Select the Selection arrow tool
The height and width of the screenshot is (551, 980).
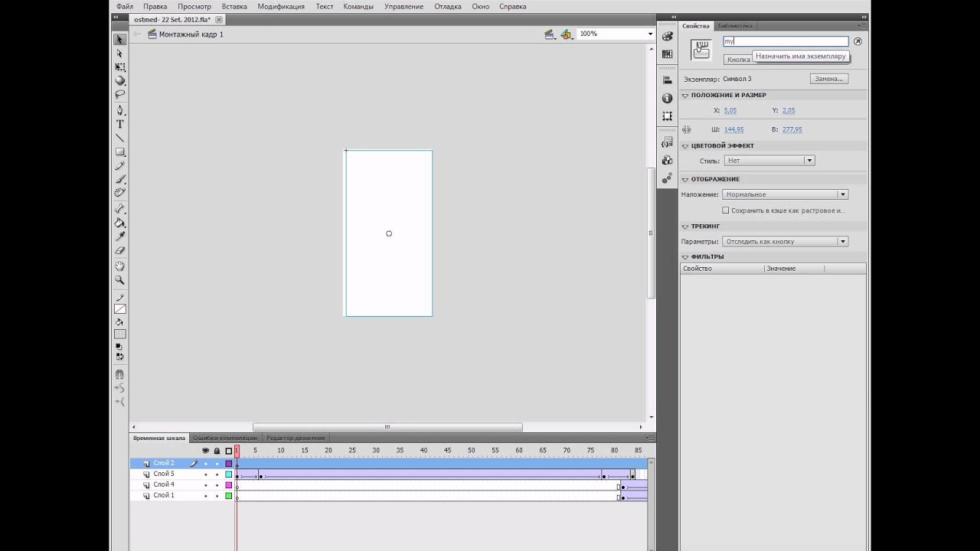[120, 40]
